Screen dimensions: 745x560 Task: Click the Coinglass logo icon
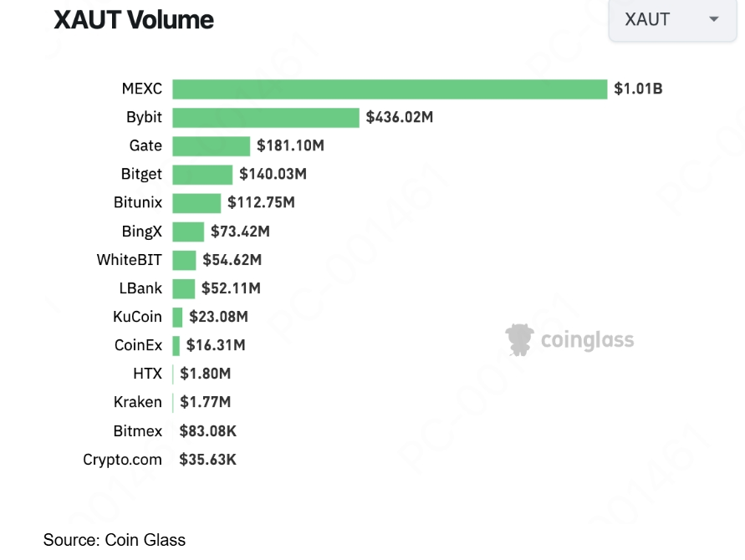tap(519, 339)
